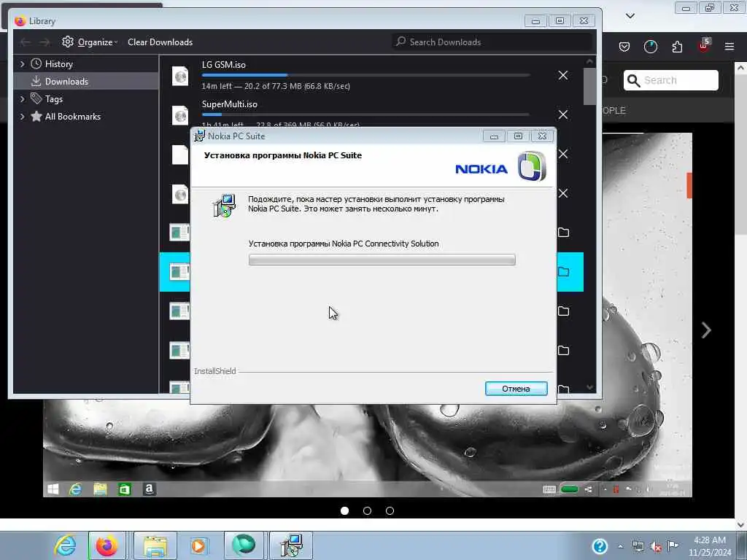Screen dimensions: 747x560
Task: Click the SuperMulti.iso file icon
Action: pos(180,115)
